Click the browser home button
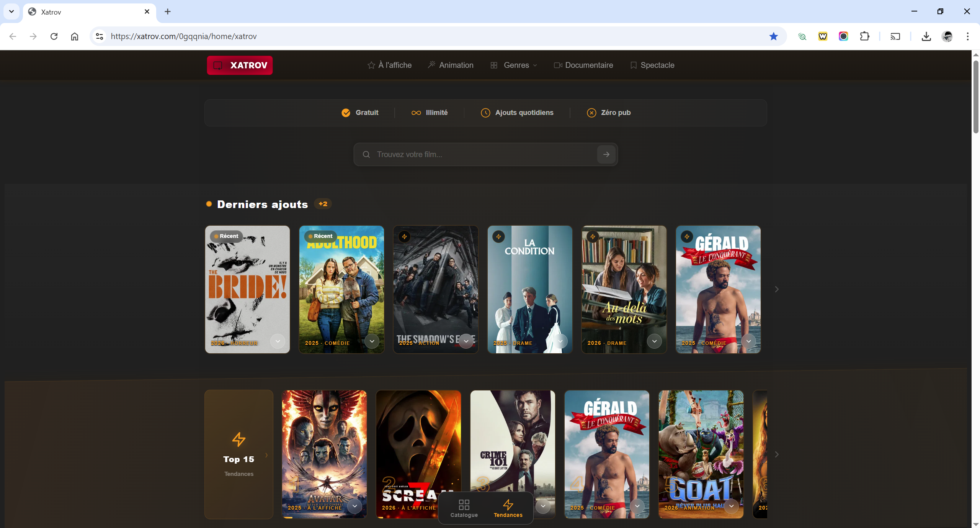The height and width of the screenshot is (528, 980). [x=75, y=36]
